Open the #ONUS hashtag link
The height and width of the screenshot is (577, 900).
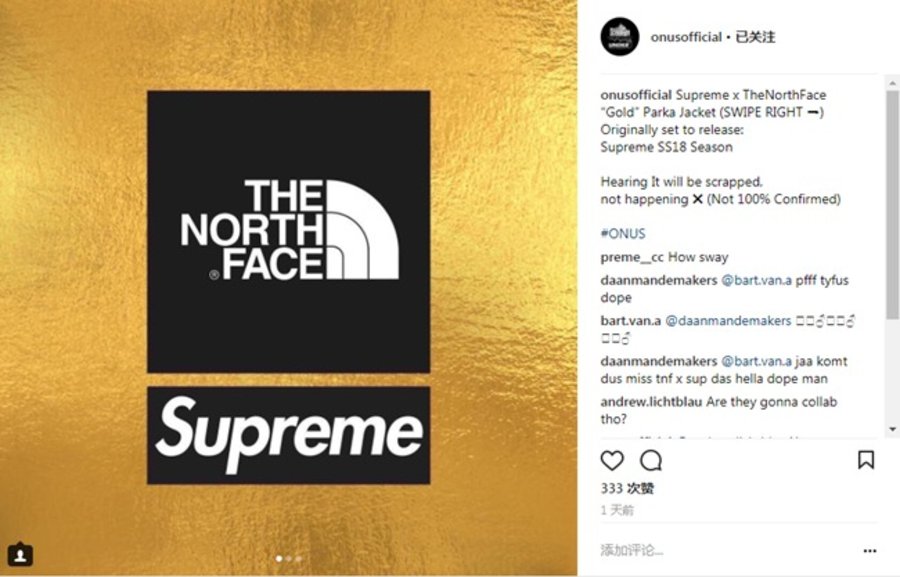pos(623,234)
